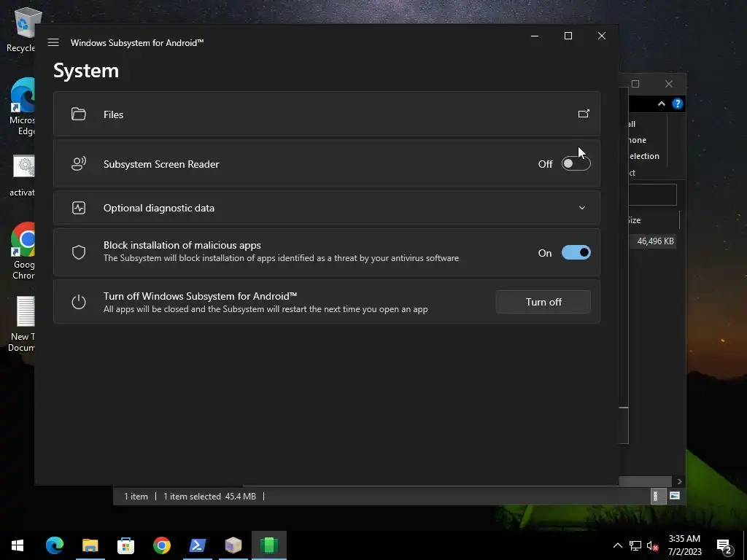Viewport: 747px width, 560px height.
Task: Launch Google Chrome from taskbar
Action: point(161,545)
